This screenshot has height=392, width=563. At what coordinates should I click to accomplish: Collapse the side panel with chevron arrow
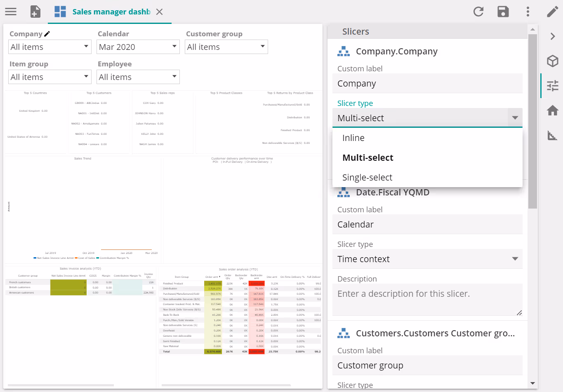552,36
